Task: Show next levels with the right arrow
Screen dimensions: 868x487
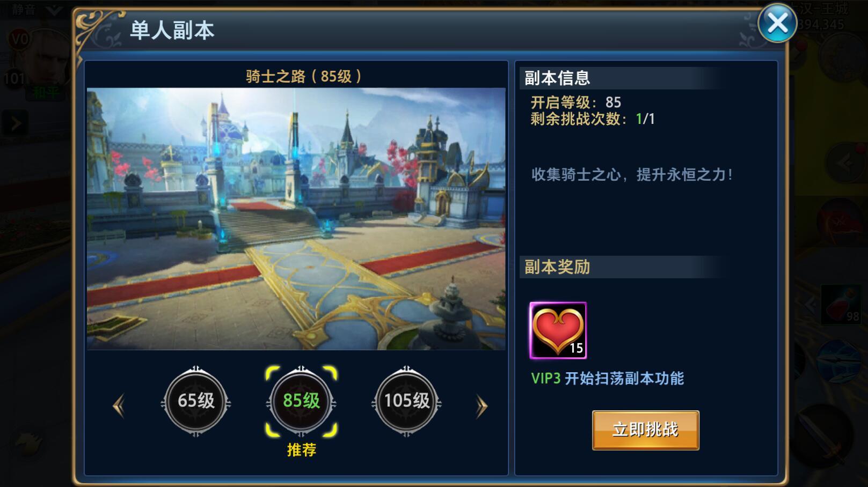Action: 482,406
